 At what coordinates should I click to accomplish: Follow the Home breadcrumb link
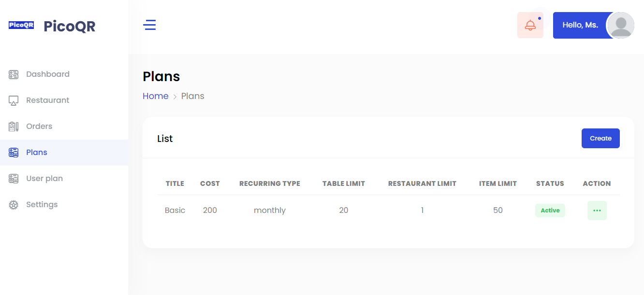tap(155, 96)
